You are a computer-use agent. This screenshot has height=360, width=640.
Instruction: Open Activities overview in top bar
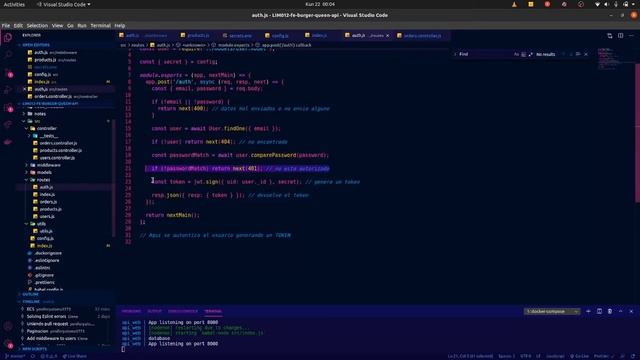click(14, 4)
